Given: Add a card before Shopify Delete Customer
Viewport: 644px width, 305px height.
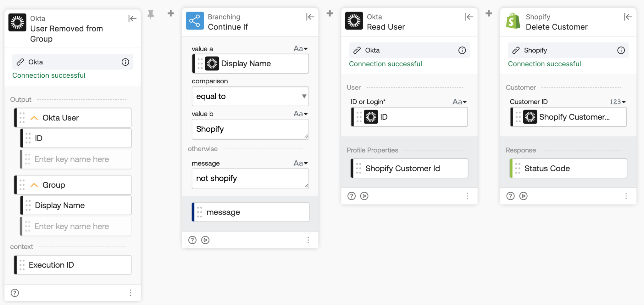Looking at the screenshot, I should [489, 13].
